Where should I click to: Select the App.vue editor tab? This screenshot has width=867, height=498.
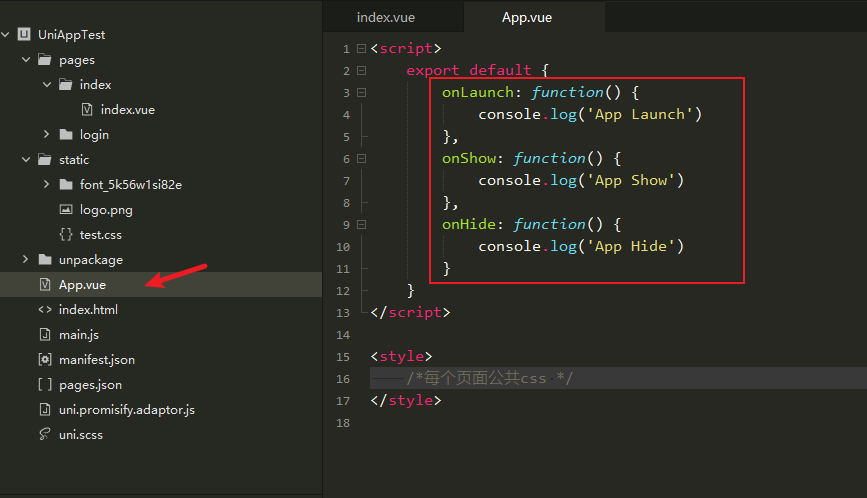click(527, 18)
